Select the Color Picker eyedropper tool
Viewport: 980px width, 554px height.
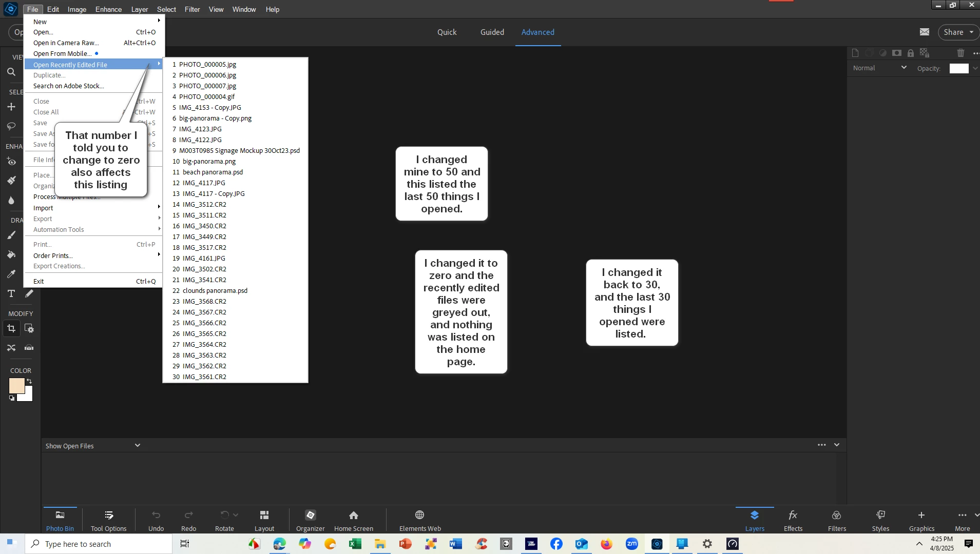(x=11, y=274)
